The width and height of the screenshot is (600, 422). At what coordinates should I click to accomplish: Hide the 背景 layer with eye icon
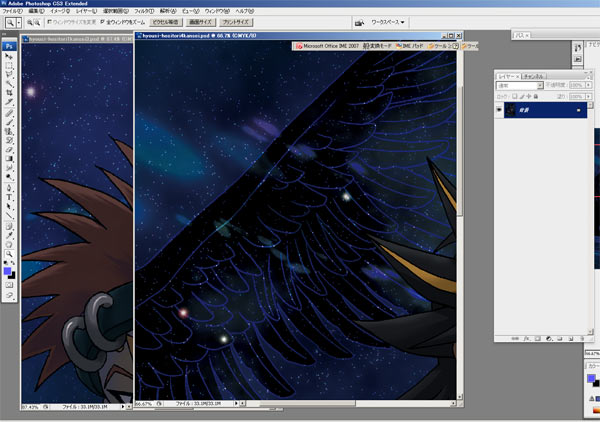tap(499, 110)
